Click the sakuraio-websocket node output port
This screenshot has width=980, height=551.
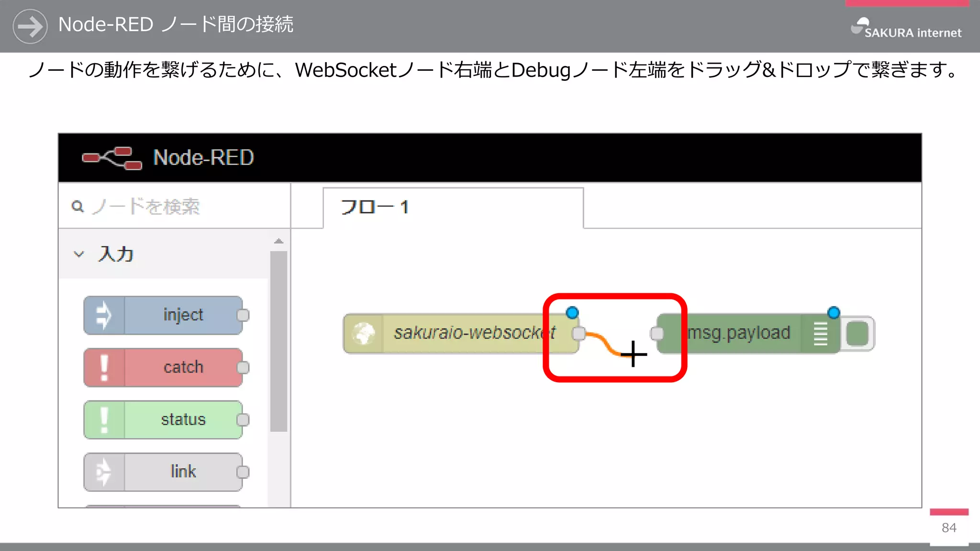coord(579,333)
